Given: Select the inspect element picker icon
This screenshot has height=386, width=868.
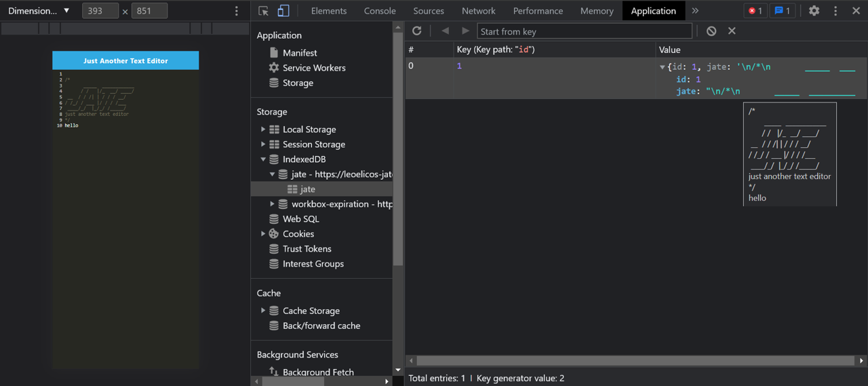Looking at the screenshot, I should click(x=264, y=11).
